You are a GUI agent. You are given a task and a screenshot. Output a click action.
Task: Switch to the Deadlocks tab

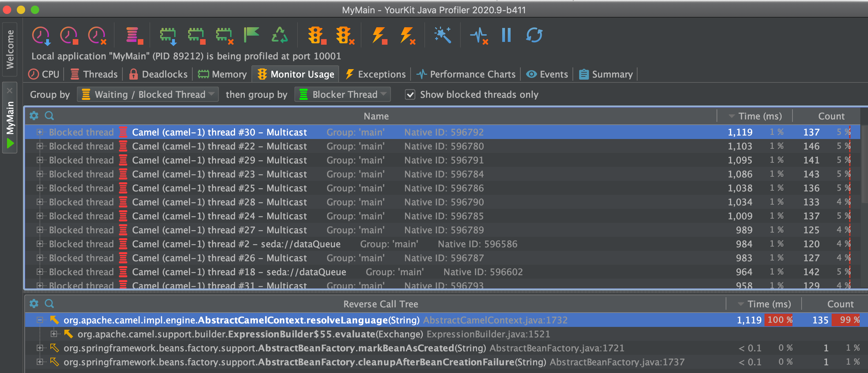click(158, 74)
